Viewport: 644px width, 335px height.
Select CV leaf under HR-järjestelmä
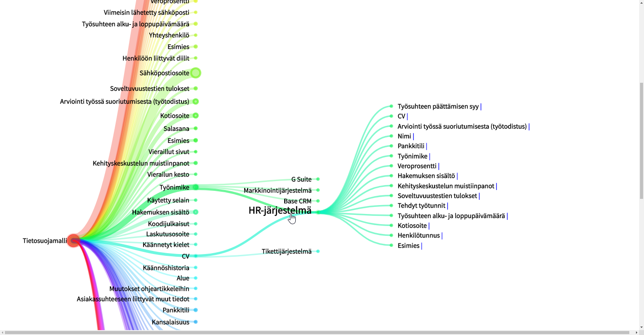(402, 116)
